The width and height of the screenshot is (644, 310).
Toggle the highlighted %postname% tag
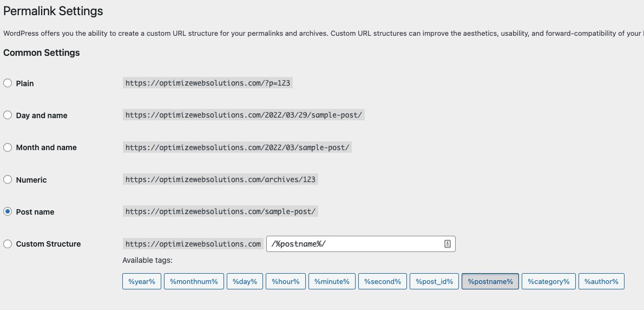point(490,281)
